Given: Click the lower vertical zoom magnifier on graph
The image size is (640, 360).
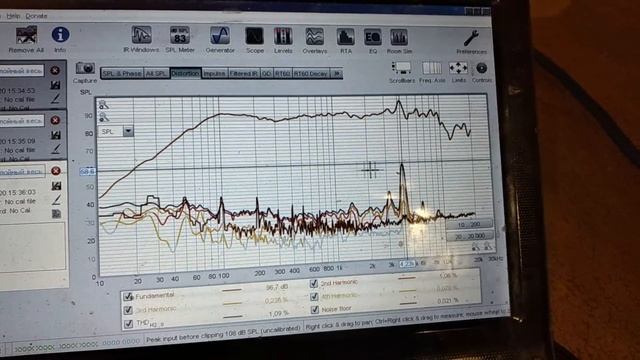Looking at the screenshot, I should (x=104, y=118).
